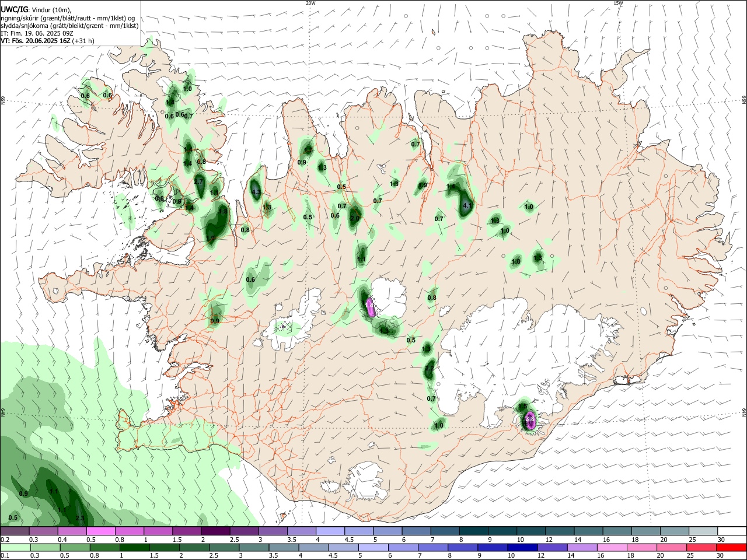Click the 'VT: Fös. 20.06.2025 16Z' valid time

(36, 41)
